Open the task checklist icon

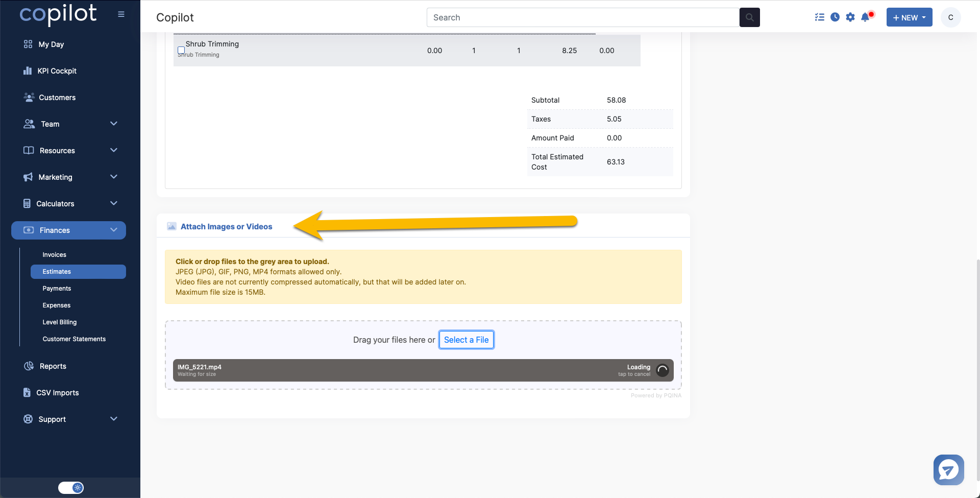click(820, 17)
